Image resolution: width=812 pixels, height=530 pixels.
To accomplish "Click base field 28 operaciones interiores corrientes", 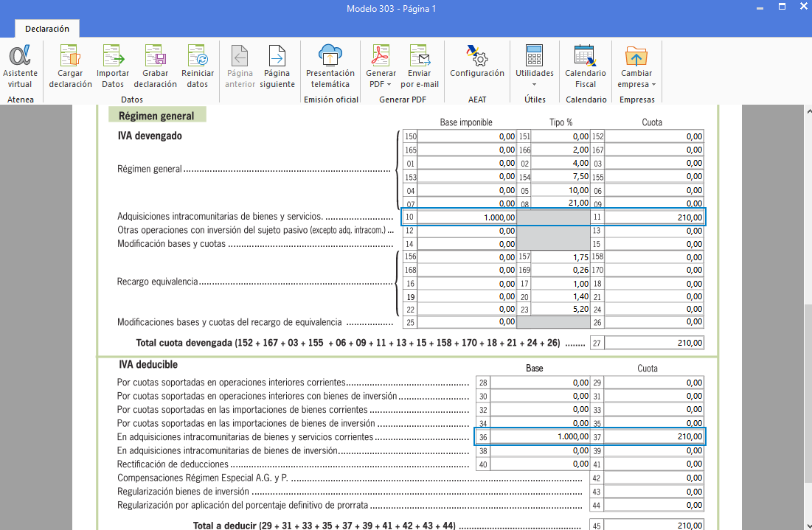I will [540, 383].
